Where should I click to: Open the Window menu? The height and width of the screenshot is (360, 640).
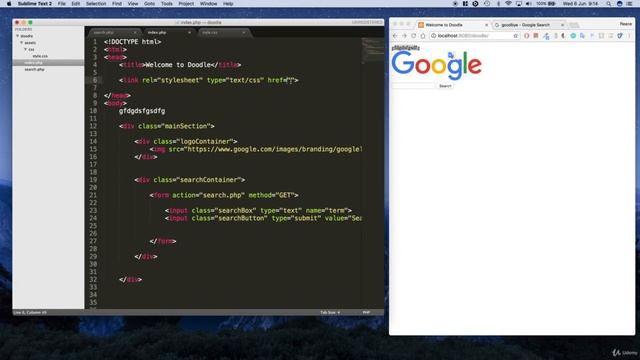point(208,4)
